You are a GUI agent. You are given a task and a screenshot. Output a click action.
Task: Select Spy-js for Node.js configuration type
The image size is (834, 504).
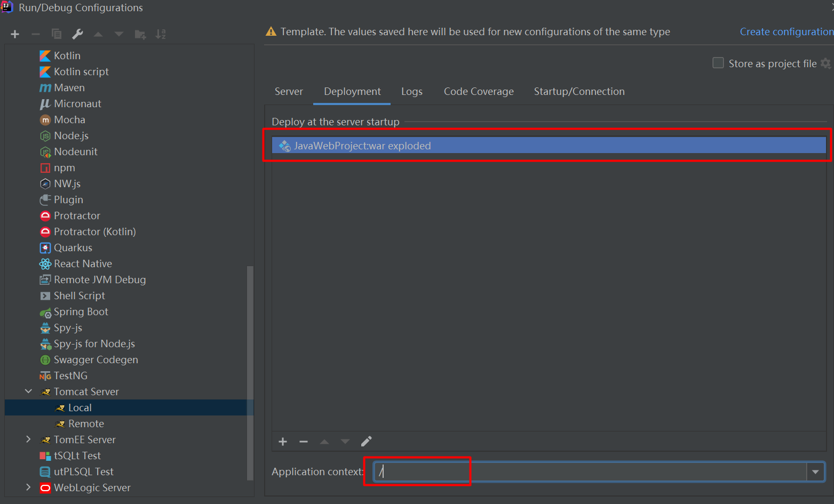pos(94,343)
